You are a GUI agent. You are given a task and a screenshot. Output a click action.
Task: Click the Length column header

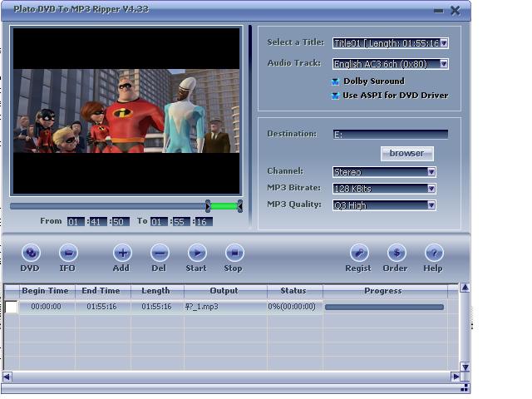pyautogui.click(x=157, y=291)
